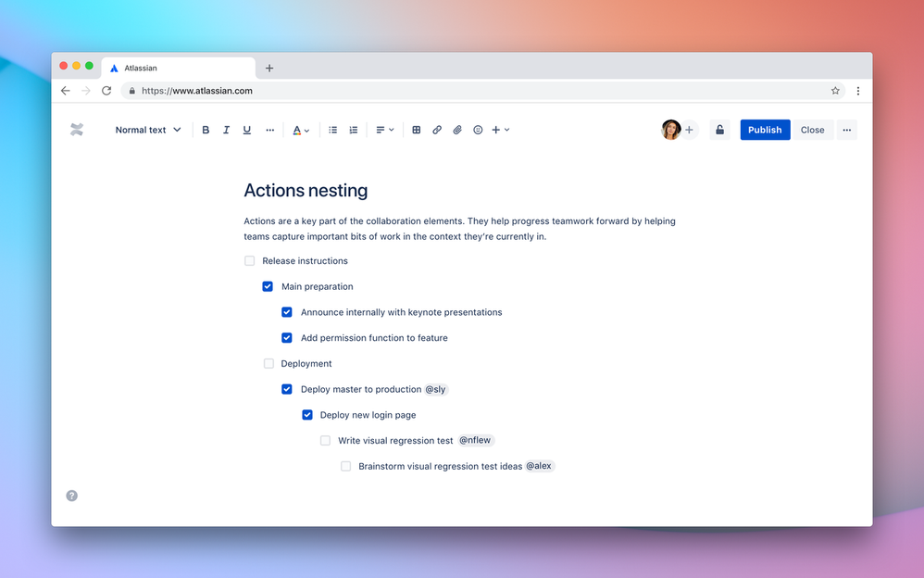Click the Release instructions text

pos(306,260)
